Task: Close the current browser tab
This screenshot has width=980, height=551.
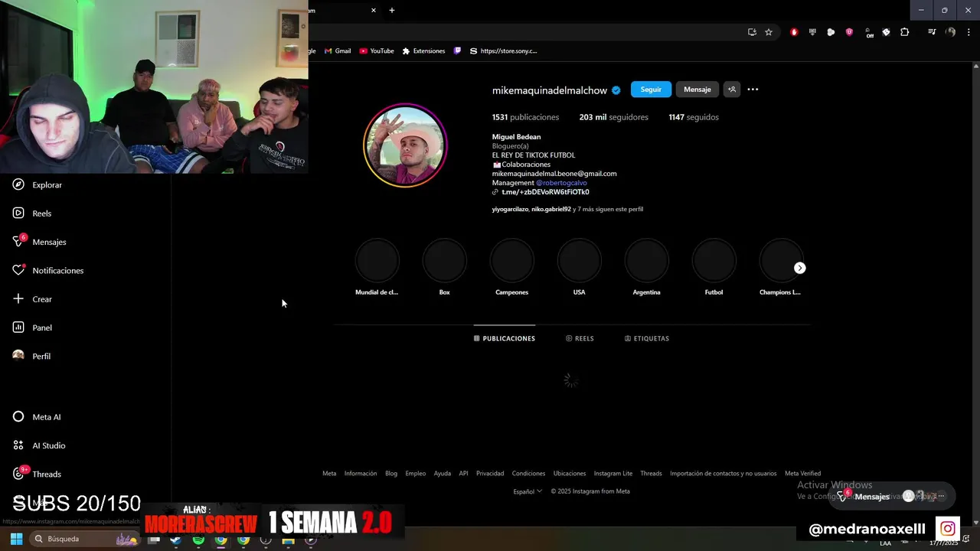Action: click(374, 10)
